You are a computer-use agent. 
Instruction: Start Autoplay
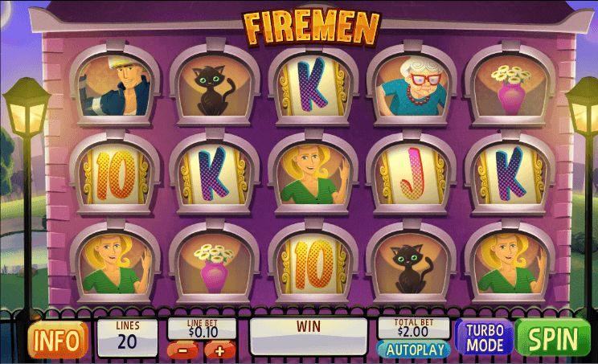point(414,350)
